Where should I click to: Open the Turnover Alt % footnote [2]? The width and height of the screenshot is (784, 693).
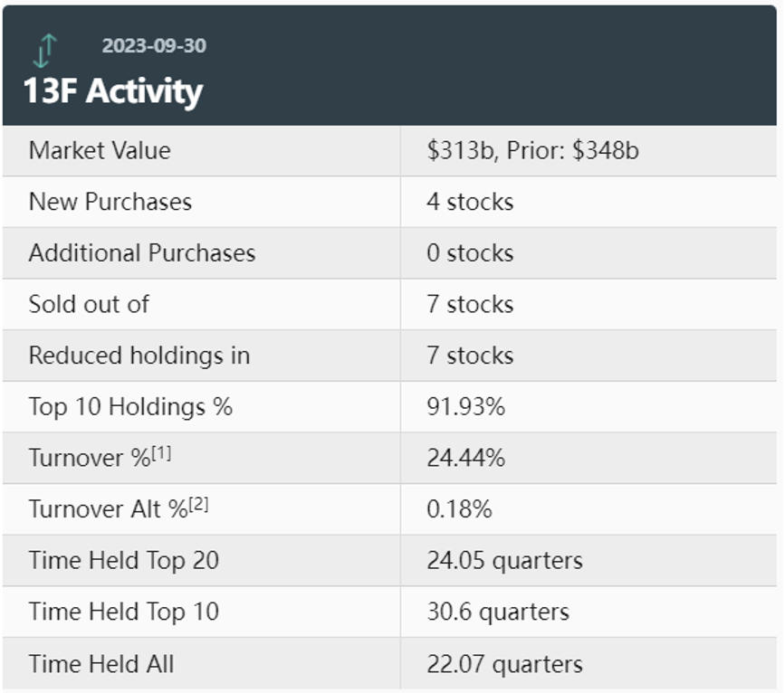coord(199,504)
